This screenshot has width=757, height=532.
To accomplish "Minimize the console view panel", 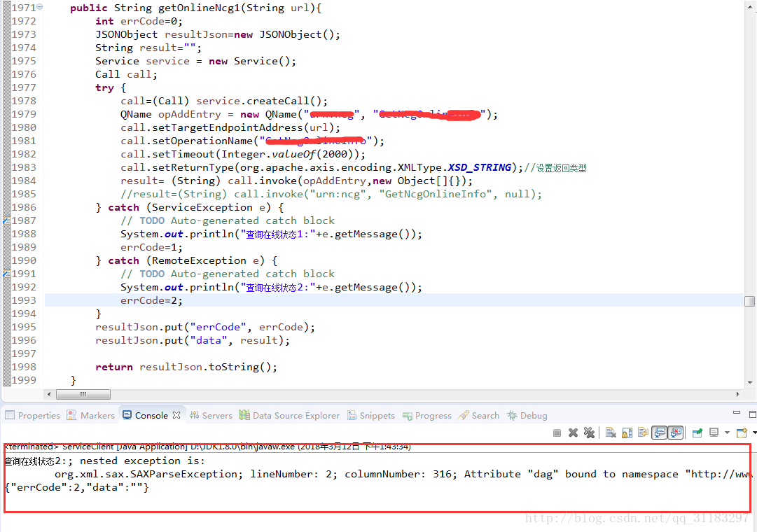I will (736, 413).
